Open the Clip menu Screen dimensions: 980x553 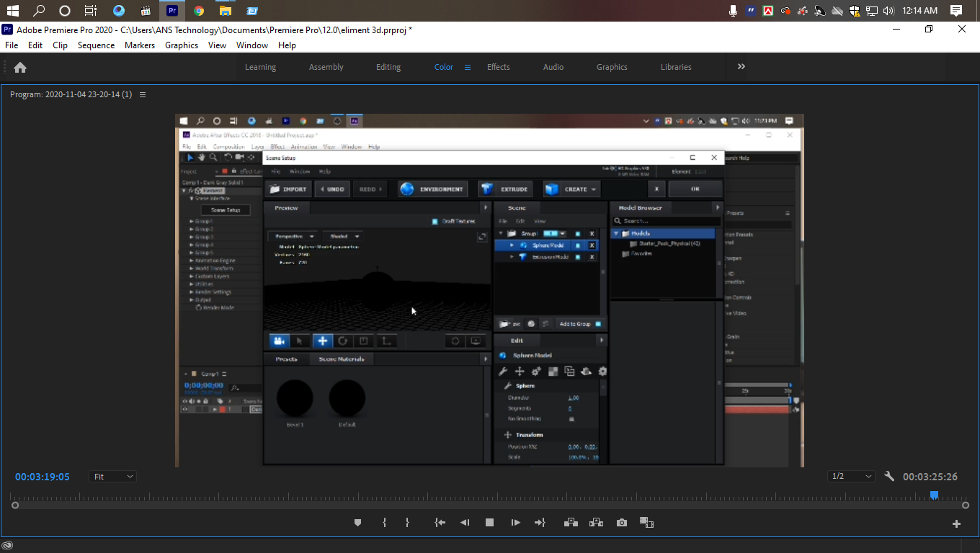click(60, 45)
